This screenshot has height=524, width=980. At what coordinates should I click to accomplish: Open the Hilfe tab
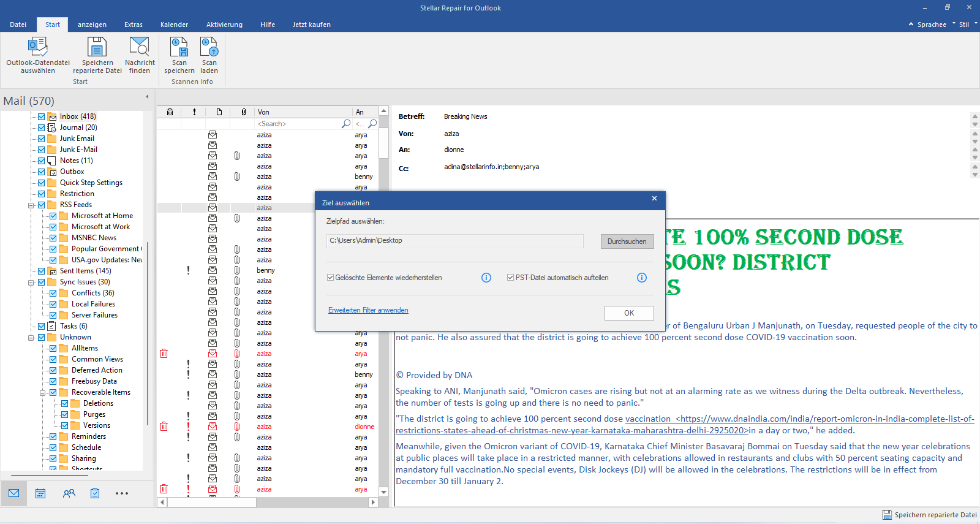[x=268, y=25]
